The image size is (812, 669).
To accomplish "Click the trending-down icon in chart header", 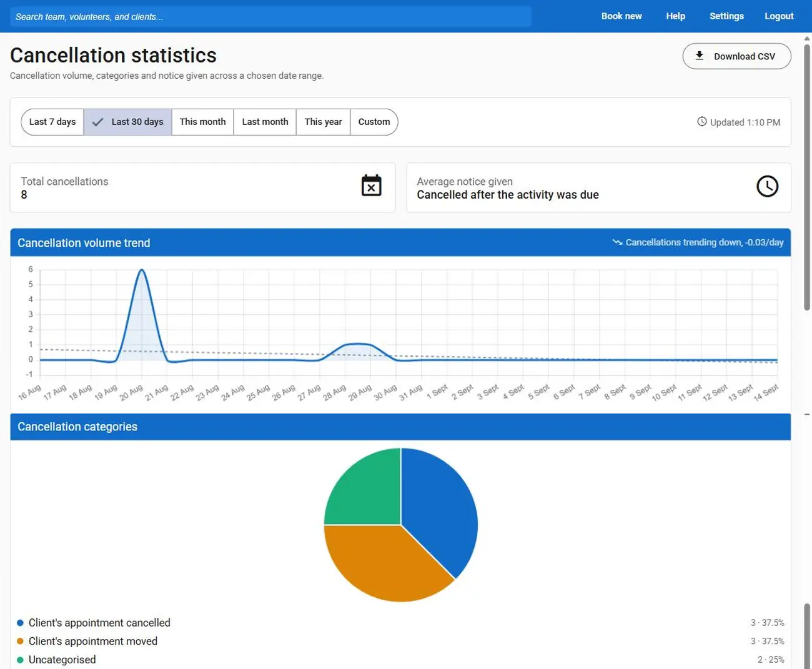I will pos(617,242).
